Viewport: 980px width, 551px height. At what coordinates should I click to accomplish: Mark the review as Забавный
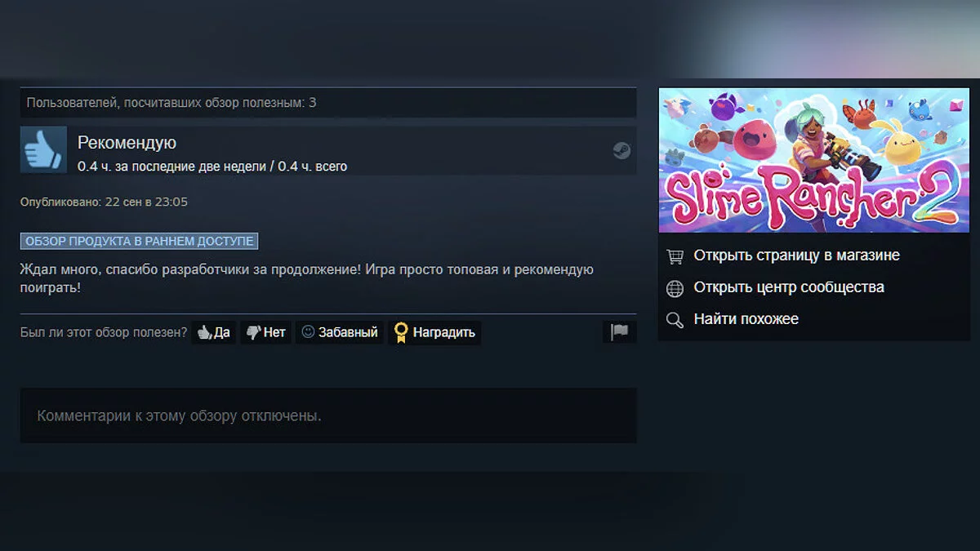(340, 332)
